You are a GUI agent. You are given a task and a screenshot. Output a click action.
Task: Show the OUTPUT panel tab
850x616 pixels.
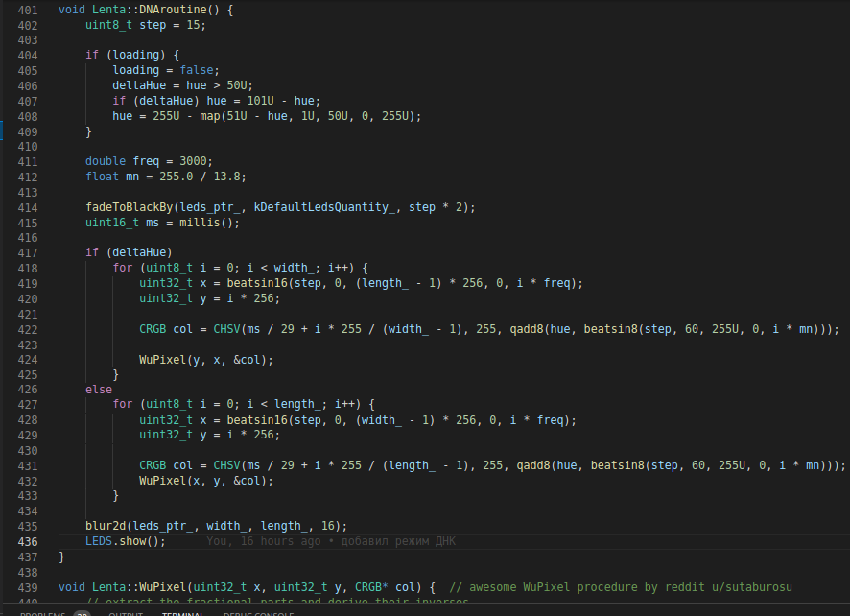tap(126, 612)
